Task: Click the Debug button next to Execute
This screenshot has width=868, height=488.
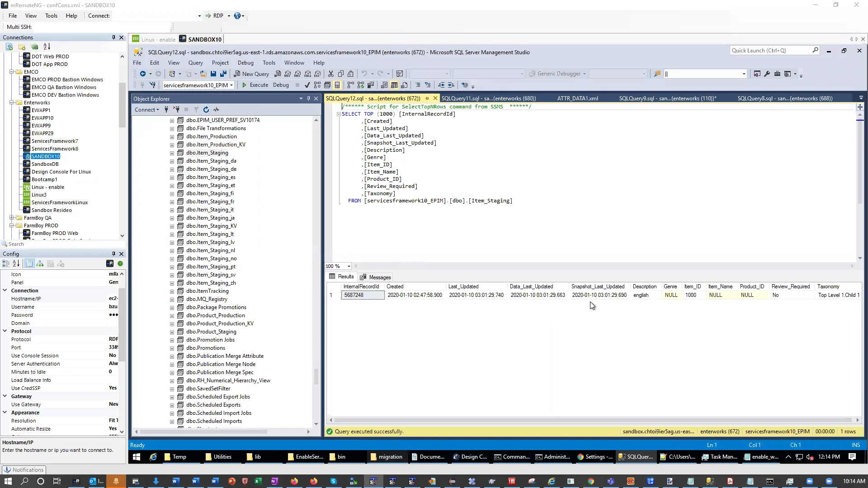Action: (280, 85)
